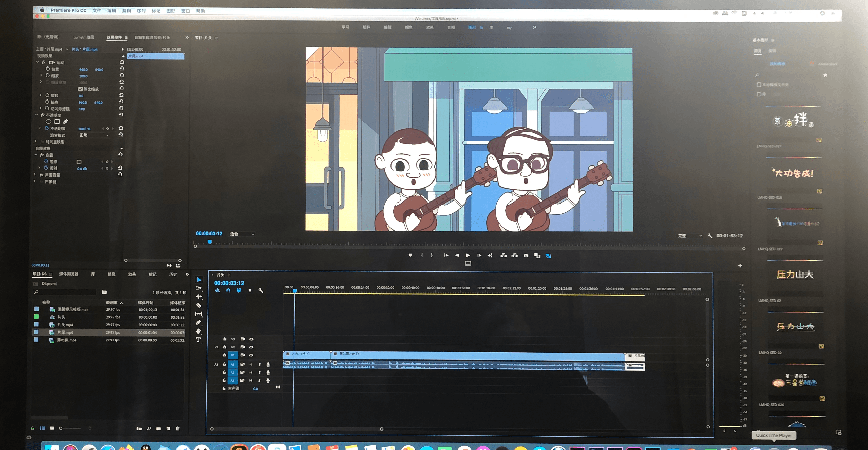This screenshot has height=450, width=868.
Task: Toggle snap magnet icon in timeline
Action: tap(228, 290)
